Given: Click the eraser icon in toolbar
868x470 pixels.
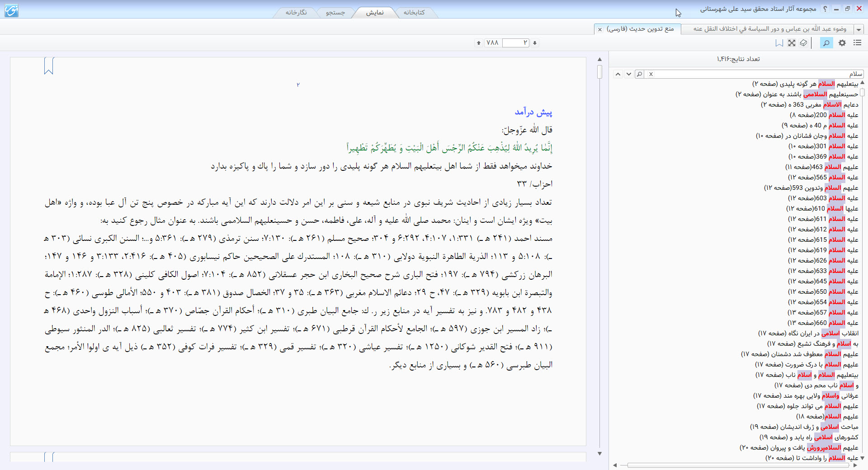Looking at the screenshot, I should pyautogui.click(x=803, y=43).
